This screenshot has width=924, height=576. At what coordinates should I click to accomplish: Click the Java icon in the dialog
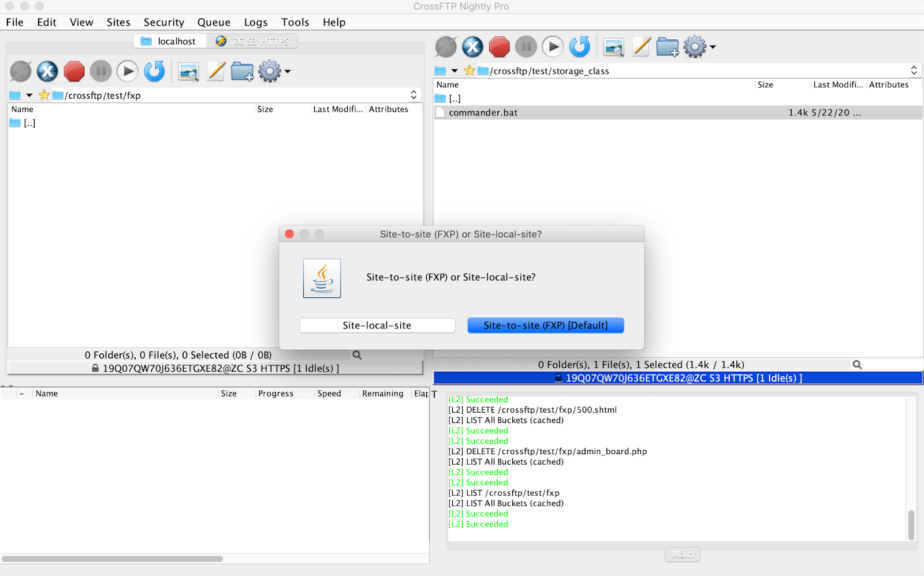point(322,278)
